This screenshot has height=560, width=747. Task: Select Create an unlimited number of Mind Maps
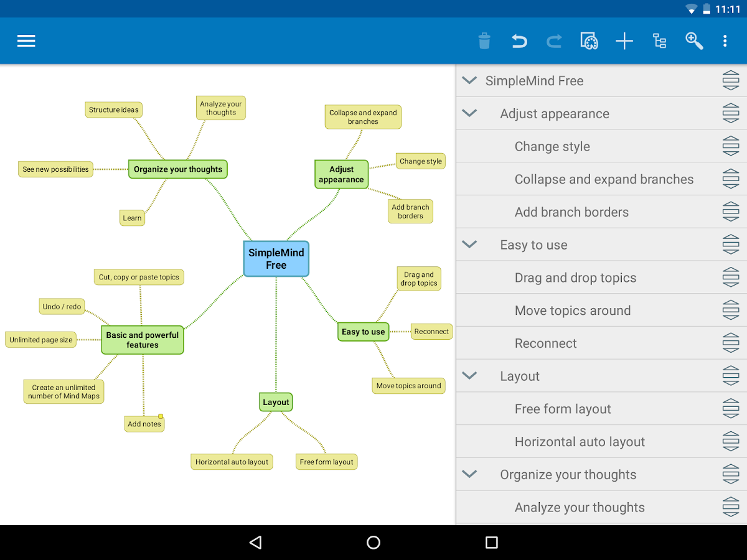point(64,391)
